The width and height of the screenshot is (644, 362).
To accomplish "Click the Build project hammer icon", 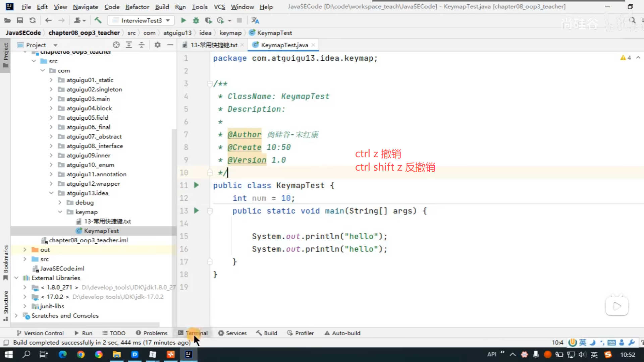I will (x=98, y=20).
